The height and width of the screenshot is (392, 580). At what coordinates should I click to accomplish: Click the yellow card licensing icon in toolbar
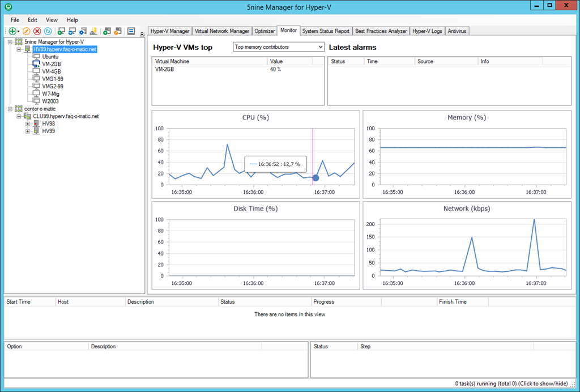(93, 31)
